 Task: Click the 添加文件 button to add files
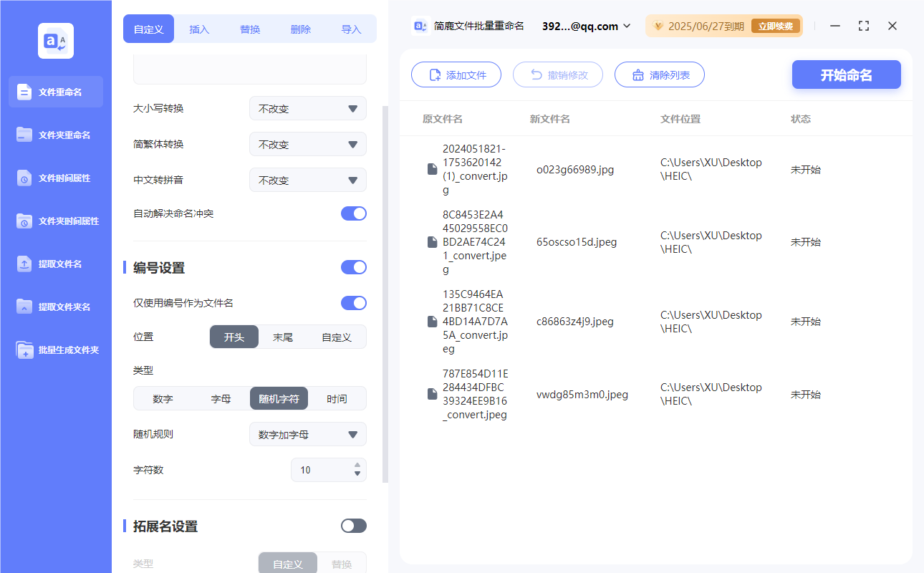click(456, 74)
